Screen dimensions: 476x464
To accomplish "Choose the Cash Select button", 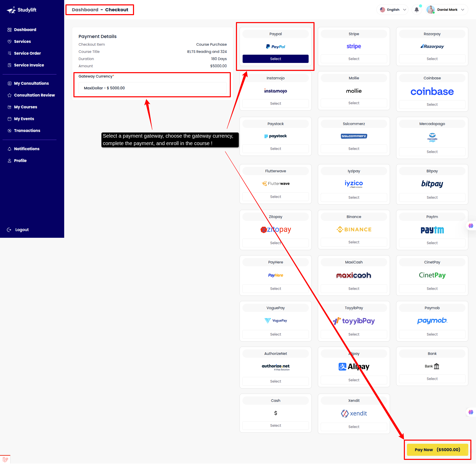I will tap(275, 425).
